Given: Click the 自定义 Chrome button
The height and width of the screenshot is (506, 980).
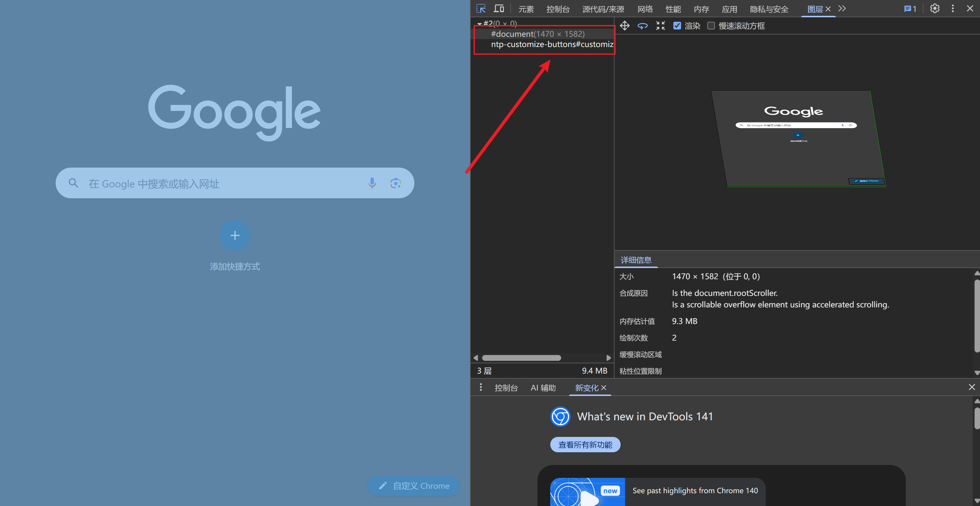Looking at the screenshot, I should [x=414, y=486].
